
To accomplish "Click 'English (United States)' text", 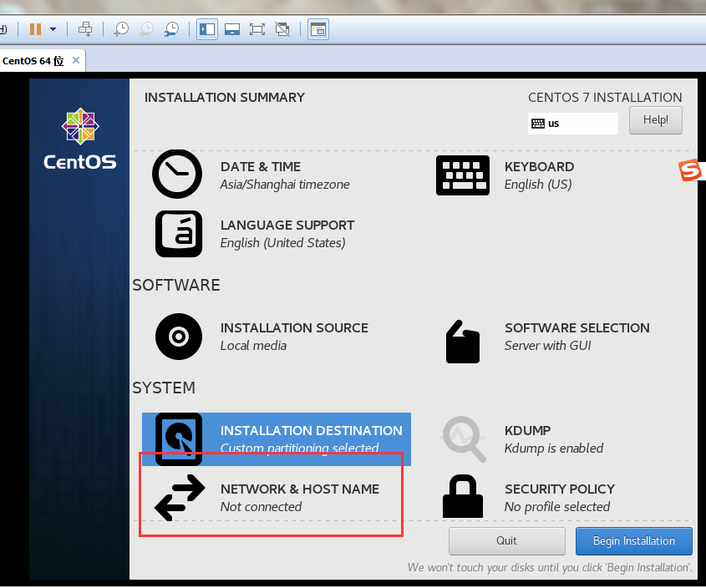I will [282, 243].
